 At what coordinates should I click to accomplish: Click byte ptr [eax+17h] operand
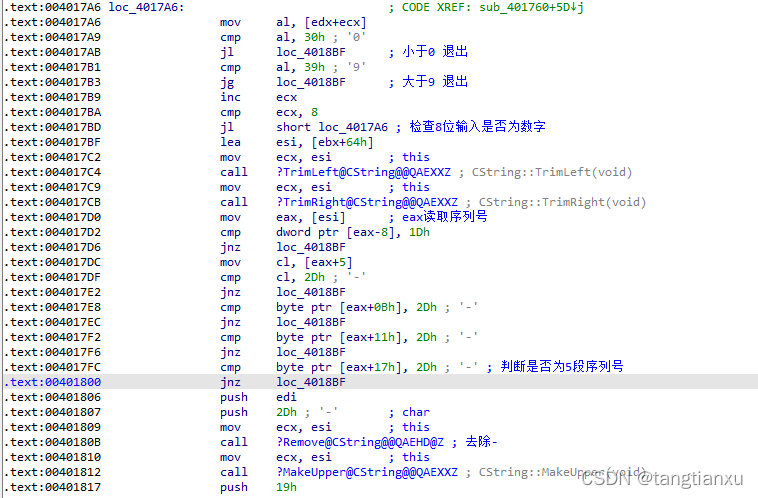pyautogui.click(x=342, y=367)
